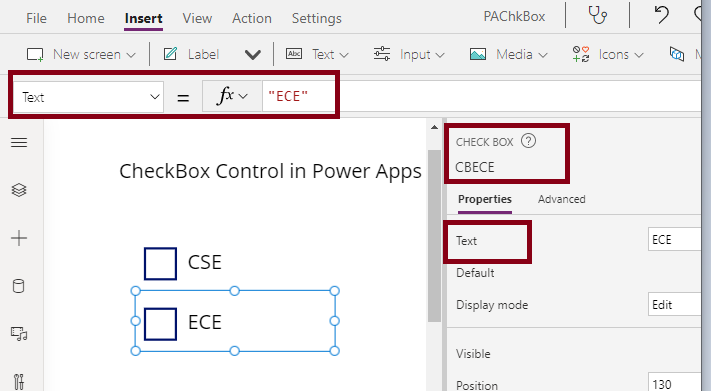Screen dimensions: 711x391
Task: Open the layers tree view icon
Action: [19, 190]
